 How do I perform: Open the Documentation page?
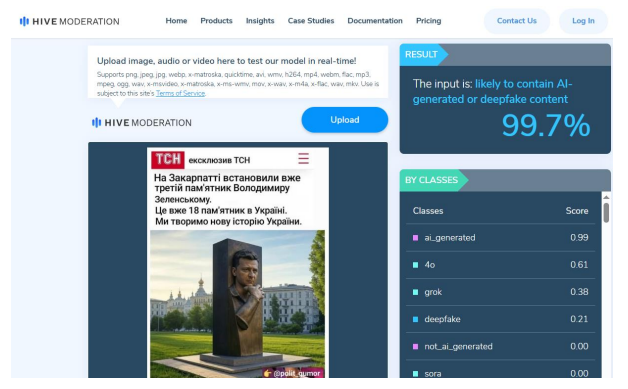(375, 21)
